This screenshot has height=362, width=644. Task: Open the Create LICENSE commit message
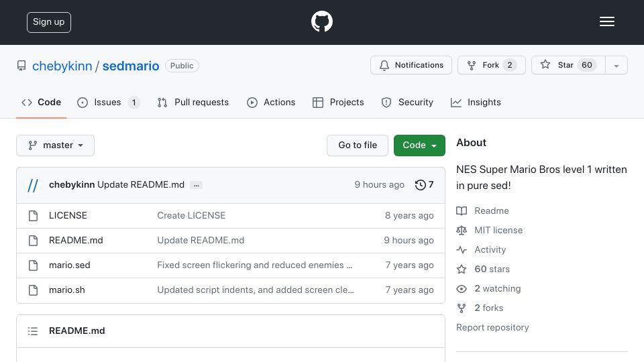click(191, 215)
